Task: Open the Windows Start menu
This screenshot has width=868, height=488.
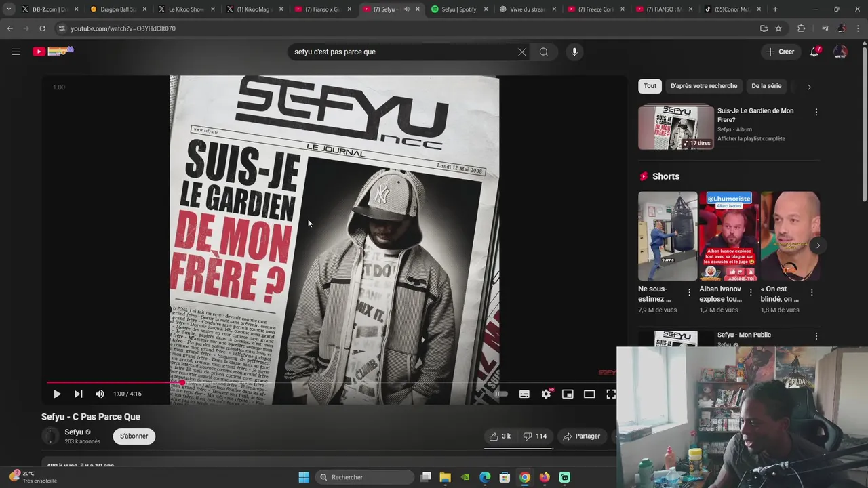Action: tap(304, 477)
